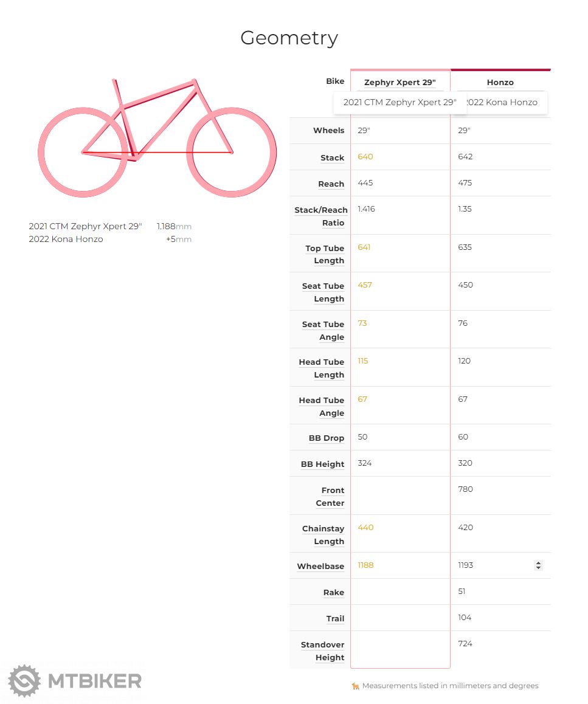Screen dimensions: 588x704
Task: Click the Reach row label
Action: [331, 184]
